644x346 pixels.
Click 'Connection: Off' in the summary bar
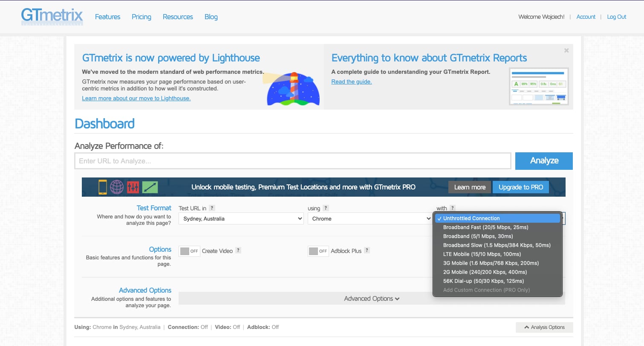pyautogui.click(x=188, y=327)
